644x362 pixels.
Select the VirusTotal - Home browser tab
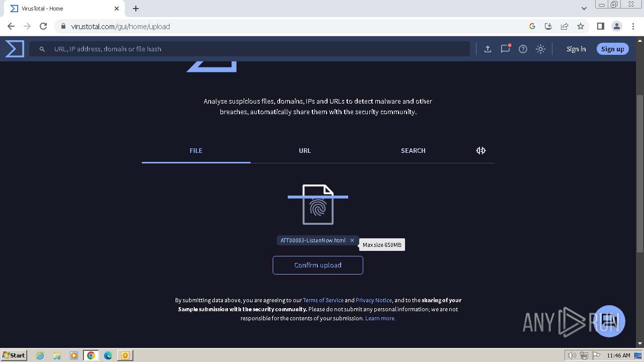click(64, 9)
